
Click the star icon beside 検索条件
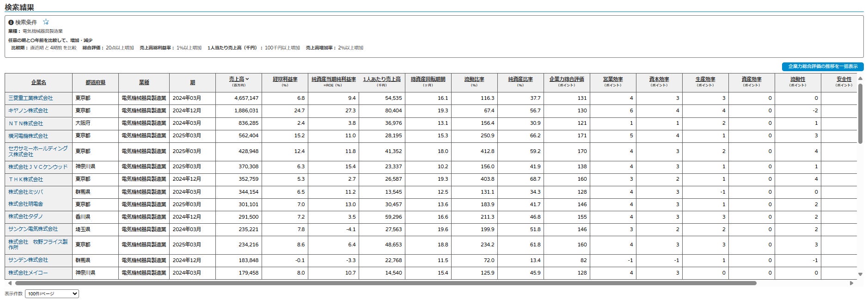(46, 22)
